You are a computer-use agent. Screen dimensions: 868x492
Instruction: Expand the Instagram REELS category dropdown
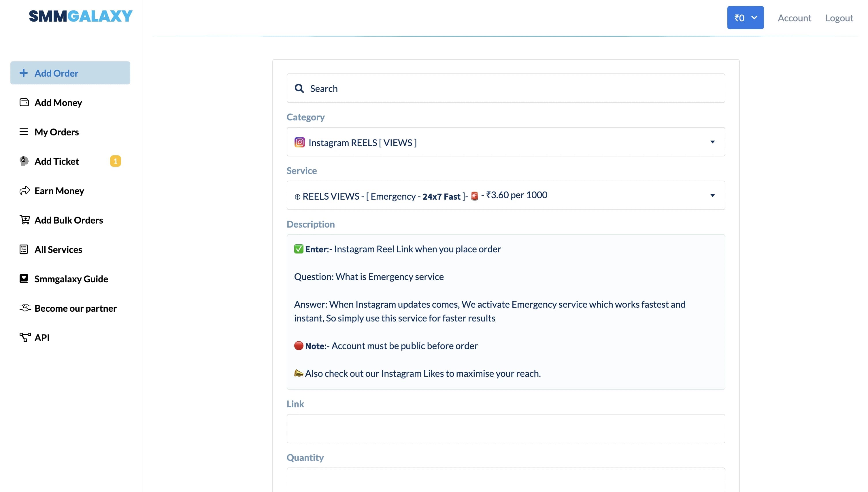506,142
